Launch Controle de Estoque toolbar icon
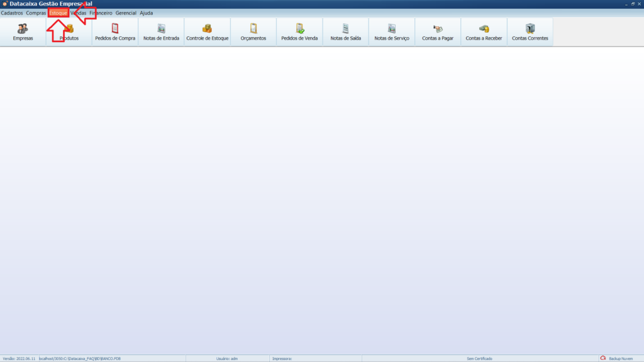This screenshot has width=644, height=362. (207, 31)
